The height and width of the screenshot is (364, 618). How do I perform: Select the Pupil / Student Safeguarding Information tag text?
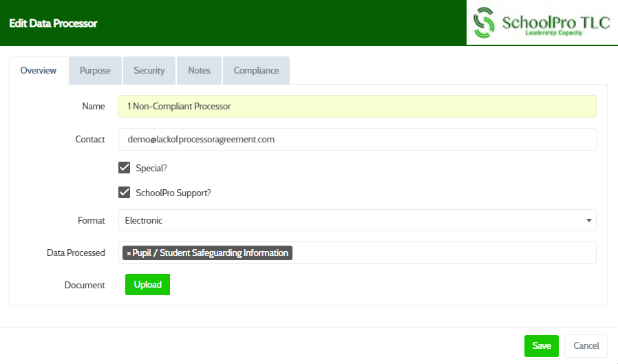[211, 253]
